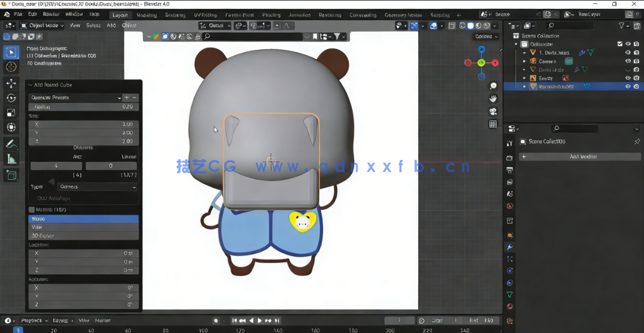Screen dimensions: 644x333
Task: Activate the Rotate tool
Action: click(11, 97)
